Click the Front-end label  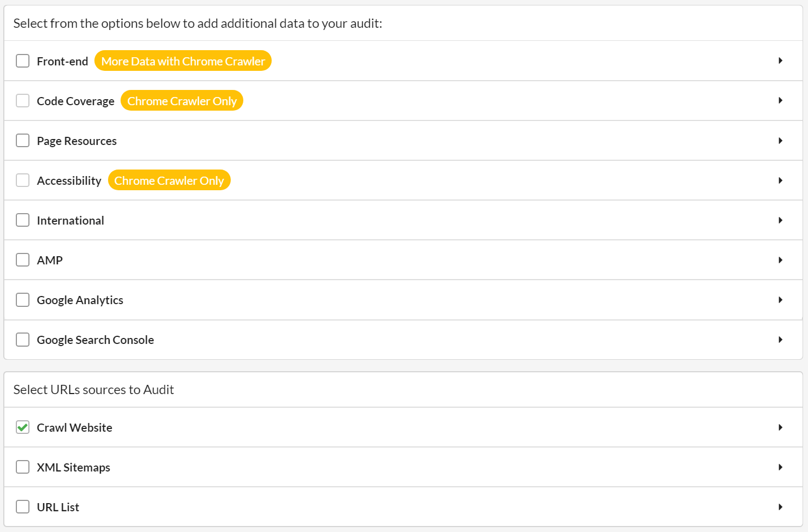click(x=62, y=61)
